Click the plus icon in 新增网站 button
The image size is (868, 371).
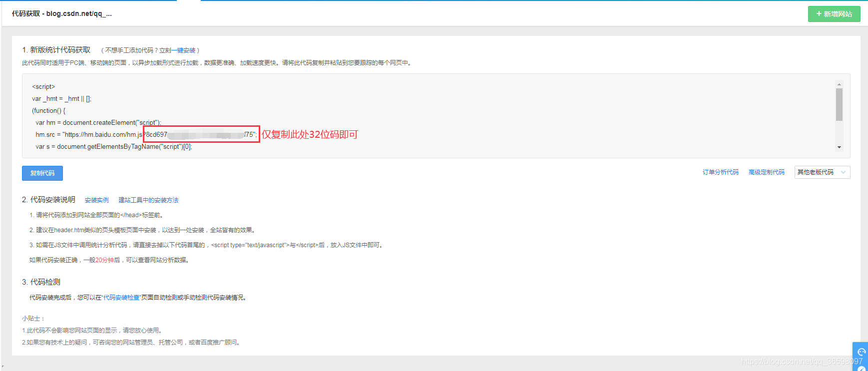pyautogui.click(x=819, y=14)
